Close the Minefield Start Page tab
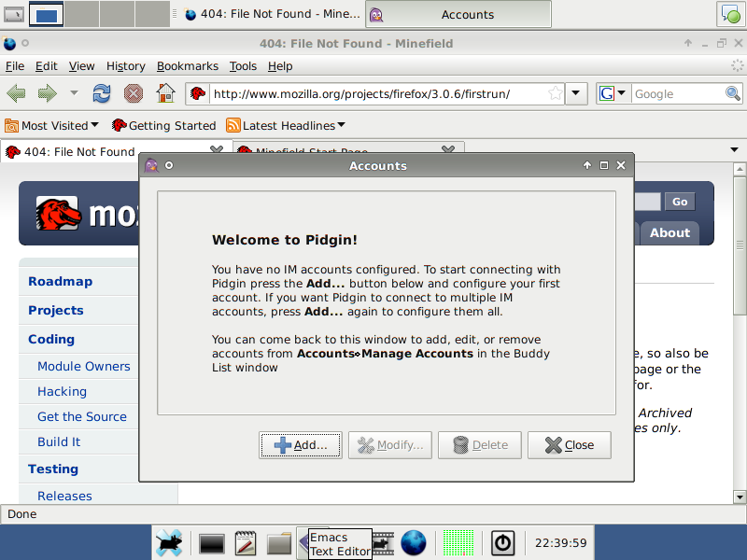The image size is (747, 560). (448, 149)
